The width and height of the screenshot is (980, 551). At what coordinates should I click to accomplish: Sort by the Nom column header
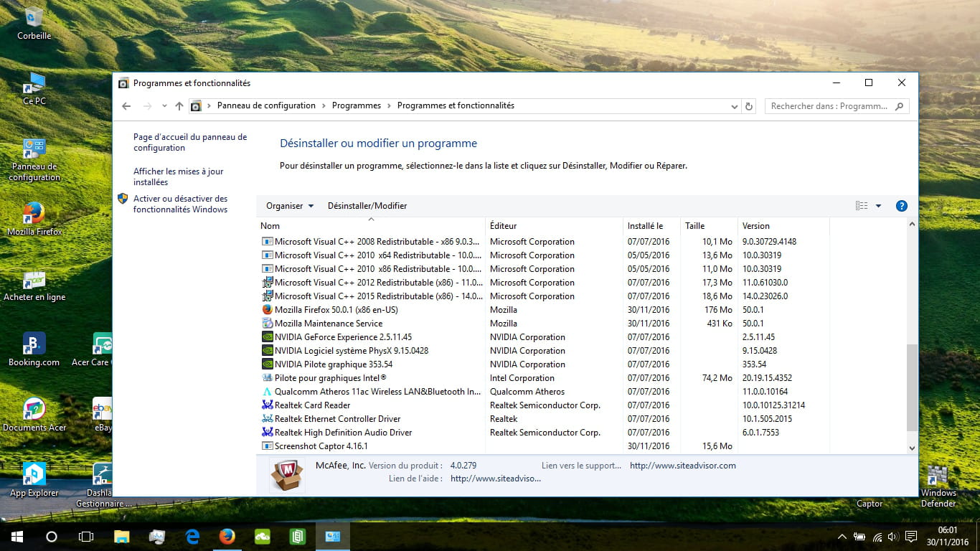click(371, 226)
